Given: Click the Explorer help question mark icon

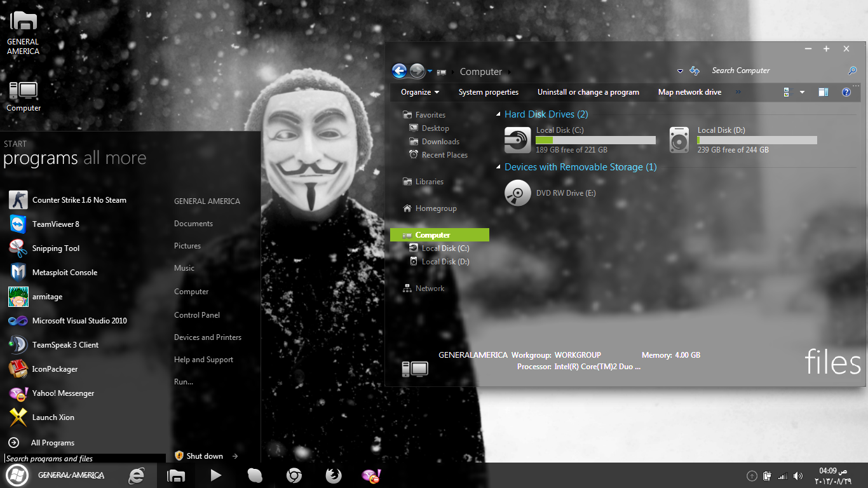Looking at the screenshot, I should 846,92.
